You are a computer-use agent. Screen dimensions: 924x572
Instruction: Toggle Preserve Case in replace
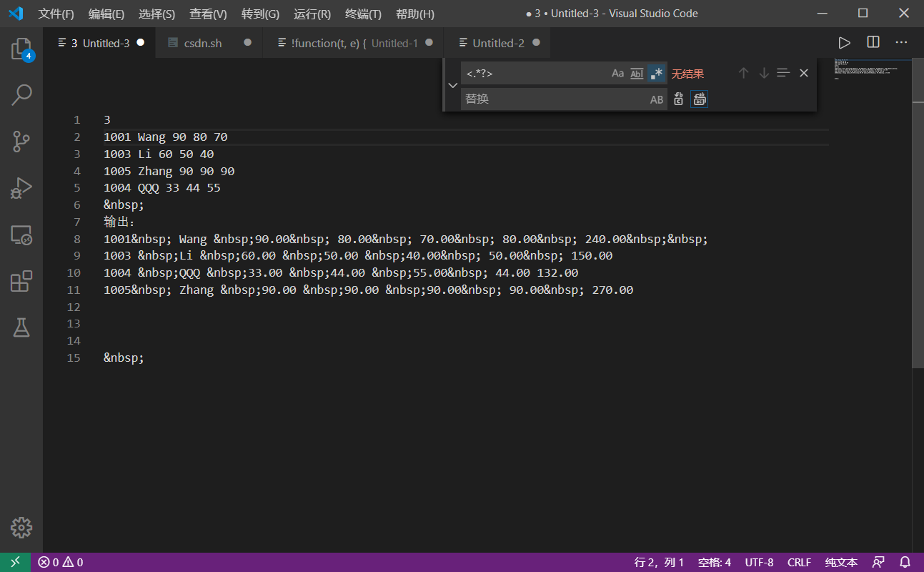pos(657,99)
